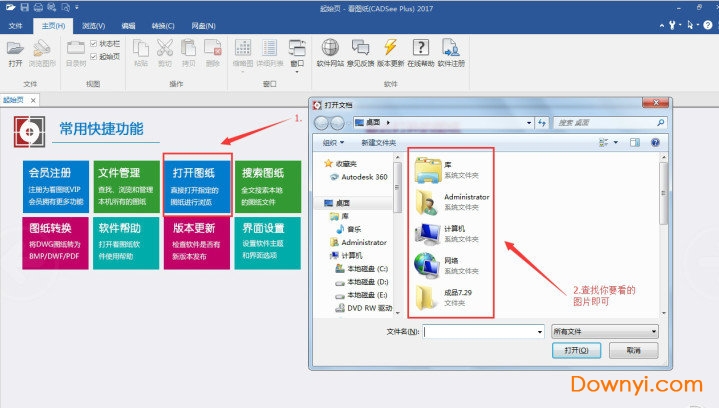Click the 目录树 ribbon icon
This screenshot has width=719, height=408.
click(x=76, y=48)
